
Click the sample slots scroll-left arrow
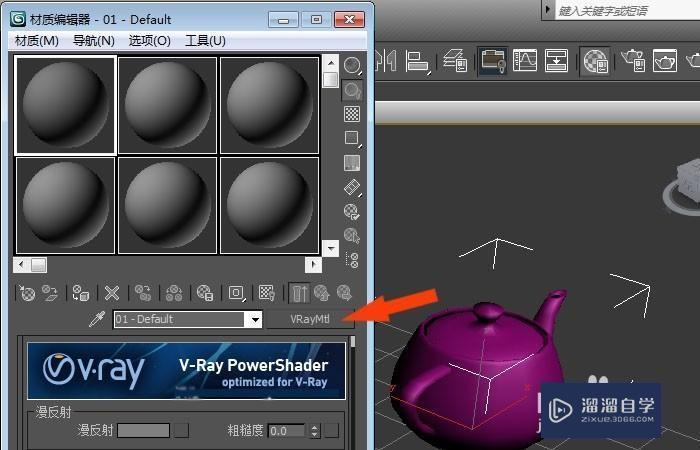point(21,265)
